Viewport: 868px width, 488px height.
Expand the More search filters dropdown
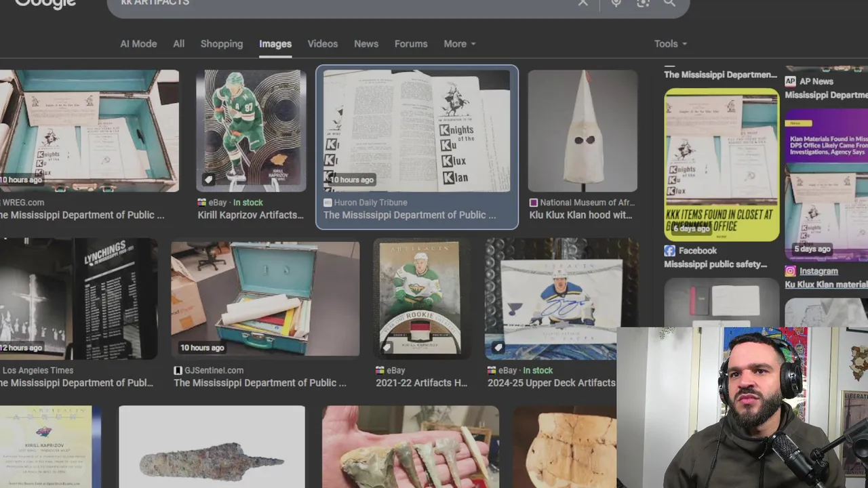[x=460, y=43]
